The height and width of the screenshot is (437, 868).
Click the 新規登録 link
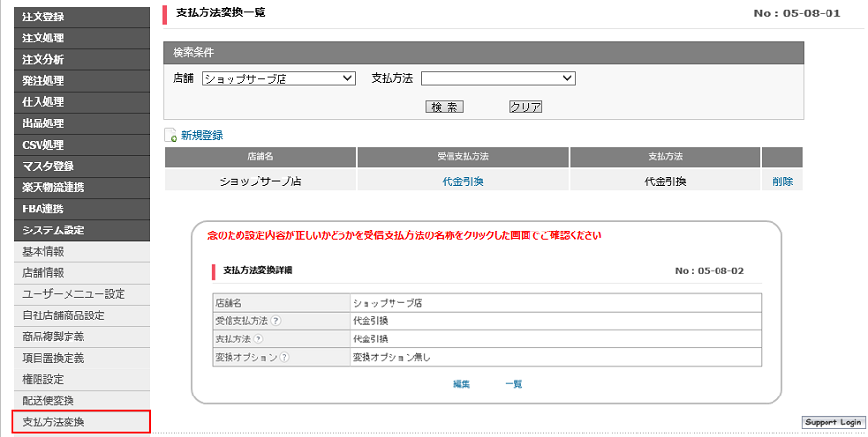click(203, 135)
